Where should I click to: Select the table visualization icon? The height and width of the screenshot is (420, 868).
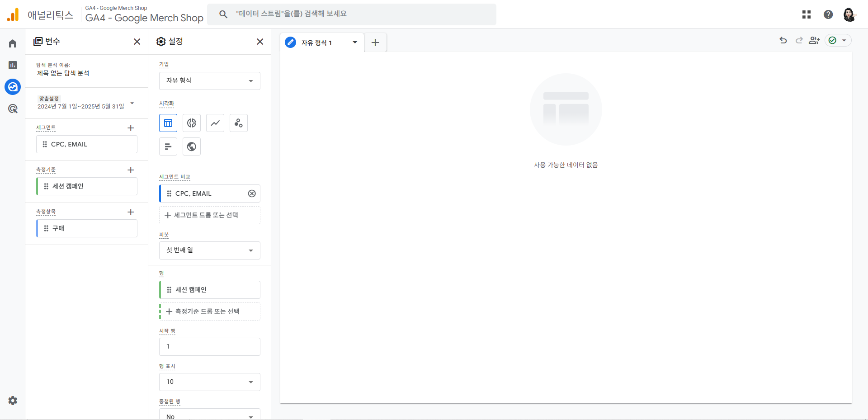pos(168,123)
